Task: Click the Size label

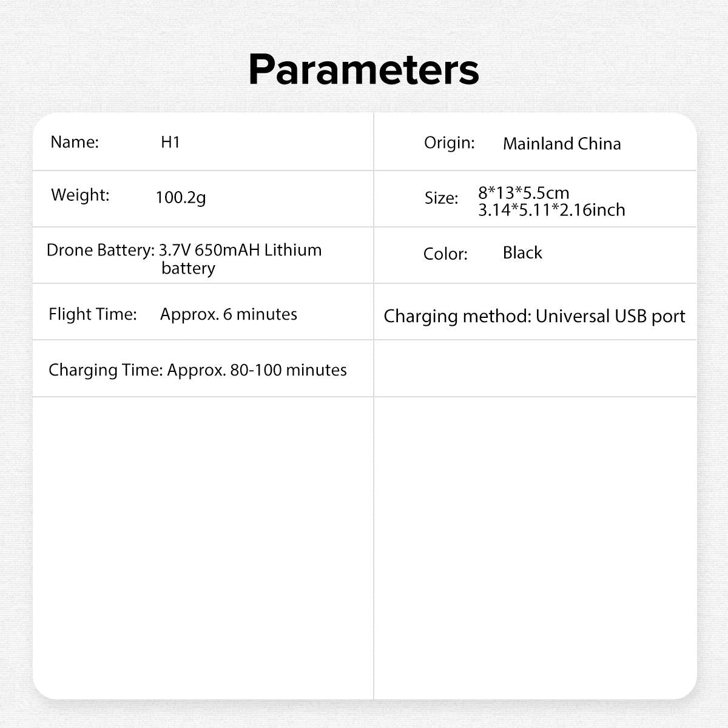Action: (x=441, y=198)
